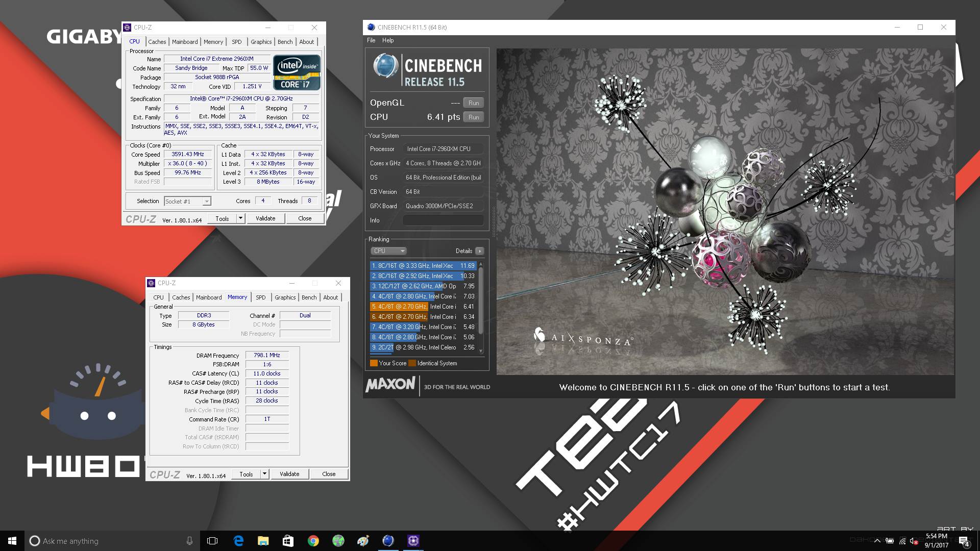Open Tools dropdown arrow in upper CPU-Z
Screen dimensions: 980x551
coord(241,218)
